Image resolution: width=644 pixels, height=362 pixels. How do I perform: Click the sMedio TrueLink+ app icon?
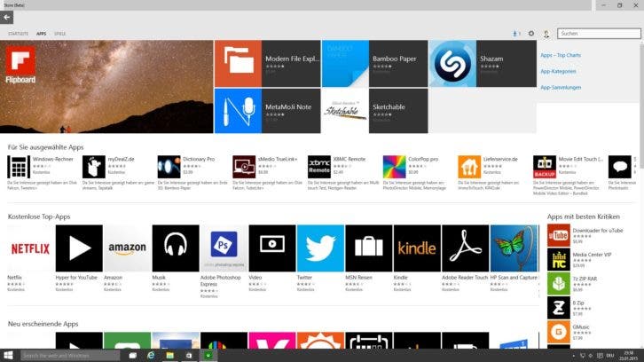tap(244, 167)
